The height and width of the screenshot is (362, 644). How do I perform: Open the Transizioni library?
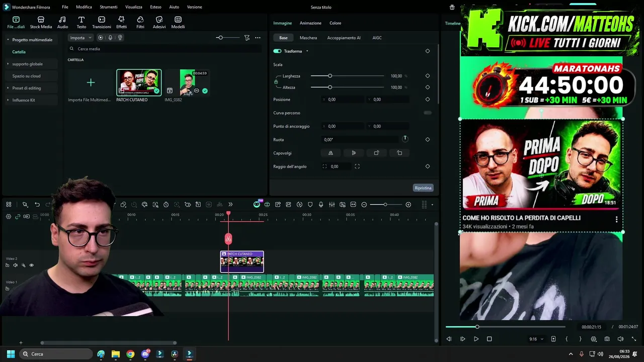tap(102, 22)
